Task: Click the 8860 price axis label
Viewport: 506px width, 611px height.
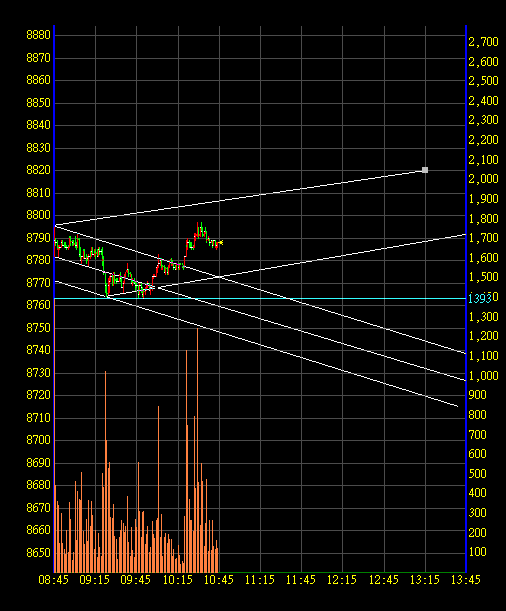Action: pyautogui.click(x=39, y=80)
